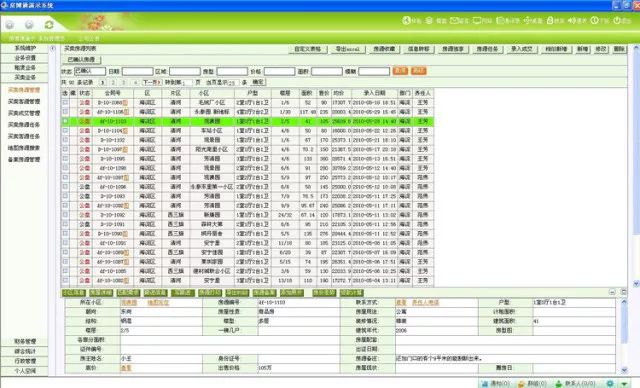
Task: Open 通知(0) notifications in status bar
Action: coord(496,384)
